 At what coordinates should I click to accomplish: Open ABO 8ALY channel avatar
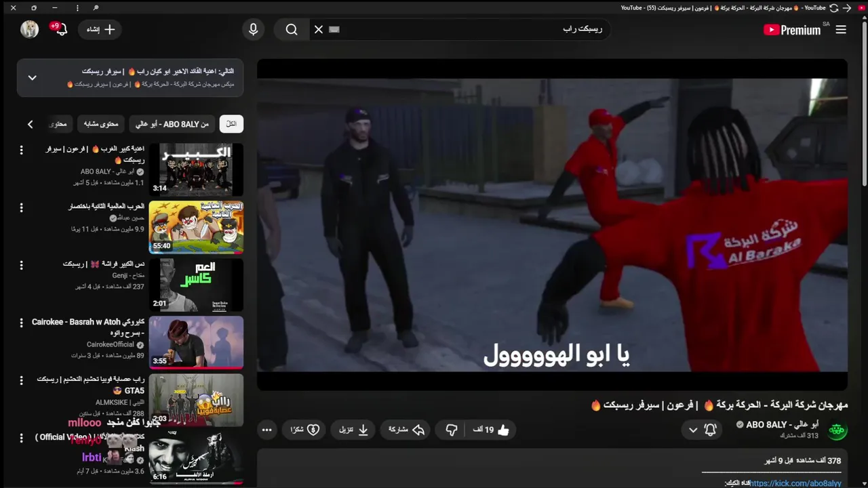point(837,430)
